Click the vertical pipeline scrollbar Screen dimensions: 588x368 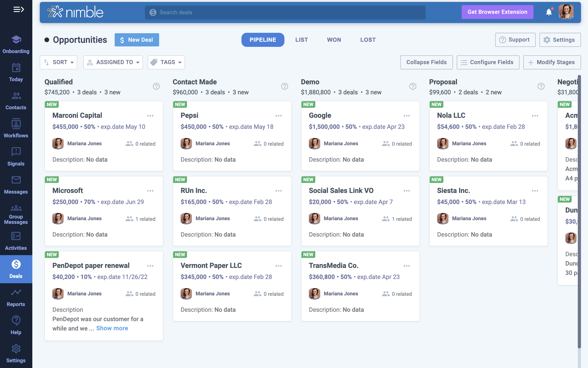point(579,212)
